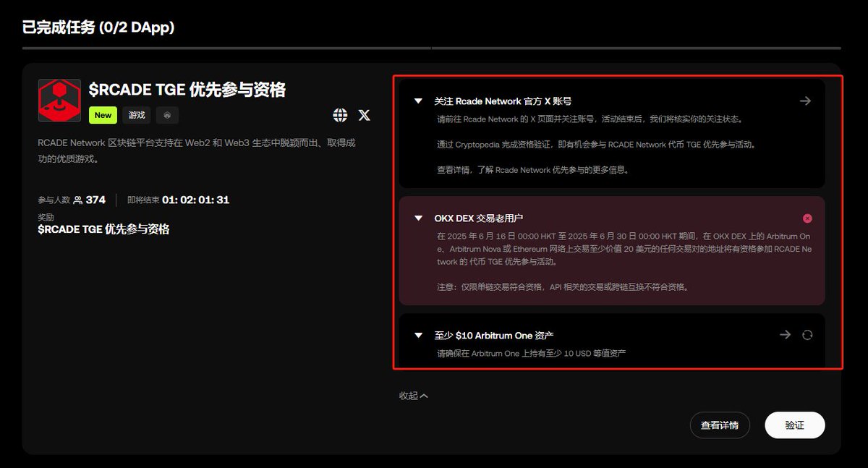
Task: Click the reward text $RCADE TGE 优先参与资格
Action: coord(104,229)
